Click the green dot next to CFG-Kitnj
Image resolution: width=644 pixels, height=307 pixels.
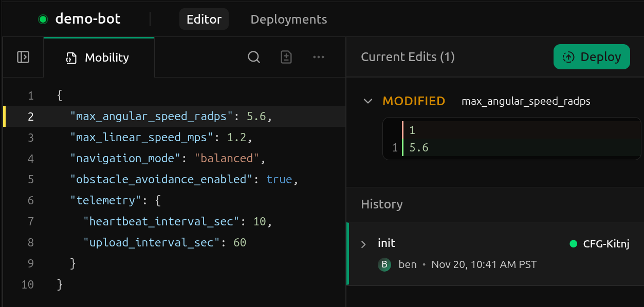[x=574, y=243]
